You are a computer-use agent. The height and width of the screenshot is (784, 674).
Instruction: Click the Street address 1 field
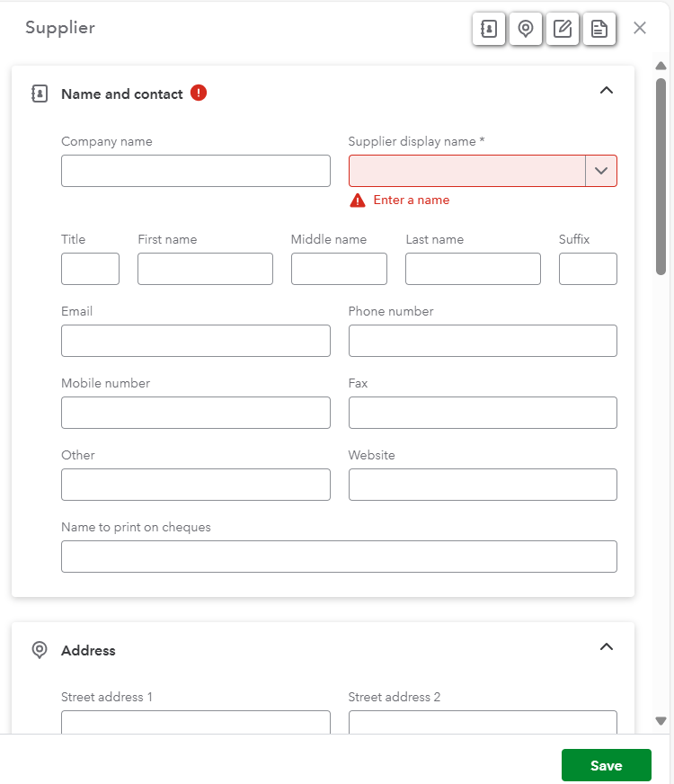[x=196, y=723]
